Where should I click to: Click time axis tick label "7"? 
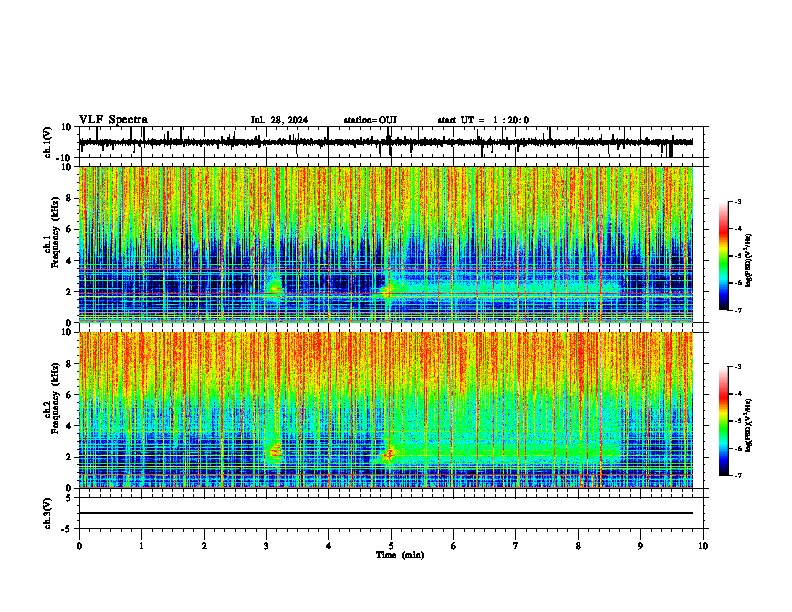(516, 546)
